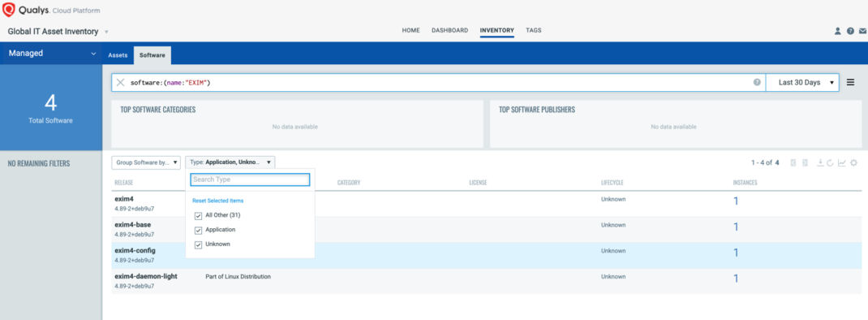Open the hamburger menu next to date range
The height and width of the screenshot is (320, 868).
[x=851, y=82]
